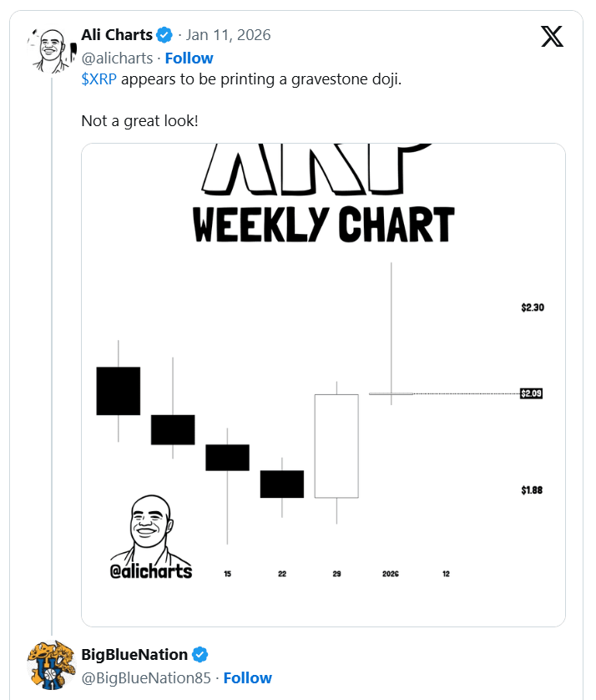Click Ali Charts' blue verified badge
Viewport: 596px width, 700px height.
165,35
